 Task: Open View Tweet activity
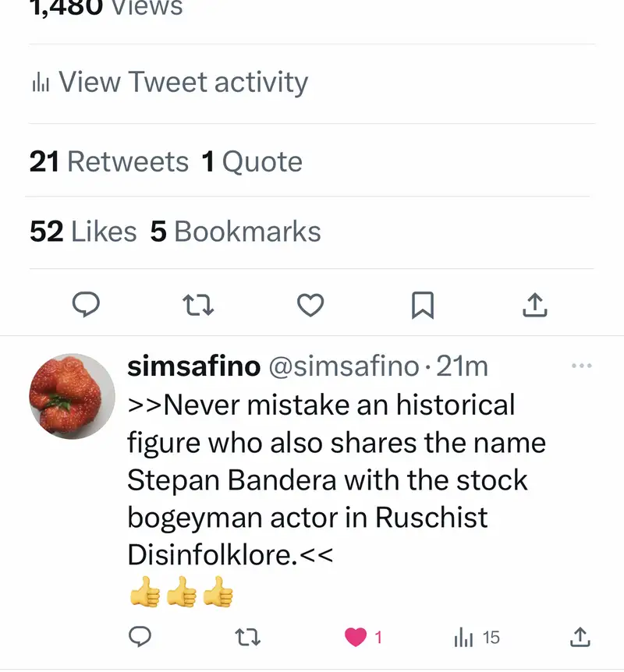pos(183,83)
